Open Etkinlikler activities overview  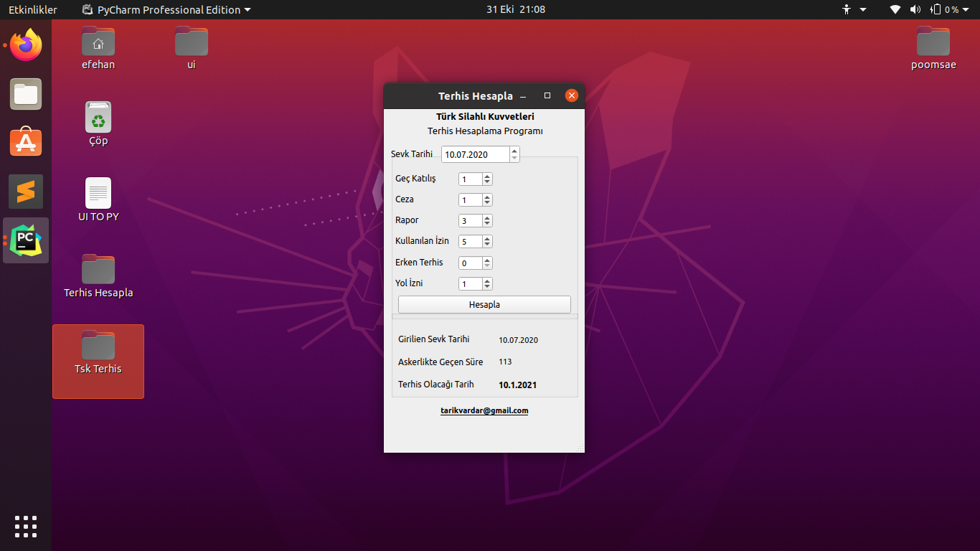click(33, 9)
